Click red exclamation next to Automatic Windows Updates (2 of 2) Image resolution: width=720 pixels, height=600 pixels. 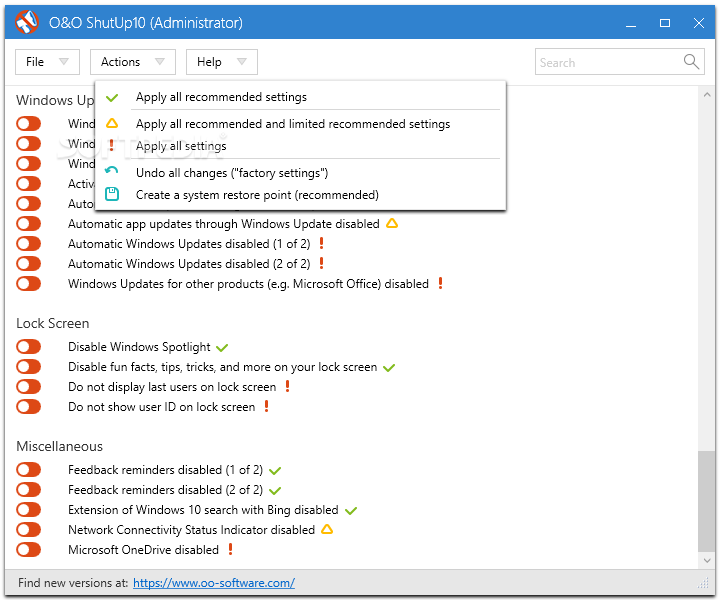pyautogui.click(x=321, y=263)
